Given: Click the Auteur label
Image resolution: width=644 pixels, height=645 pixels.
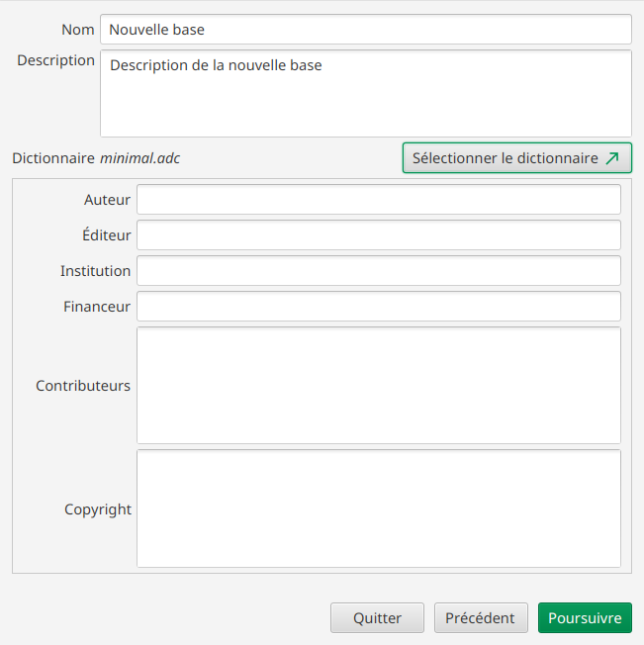Looking at the screenshot, I should 107,200.
